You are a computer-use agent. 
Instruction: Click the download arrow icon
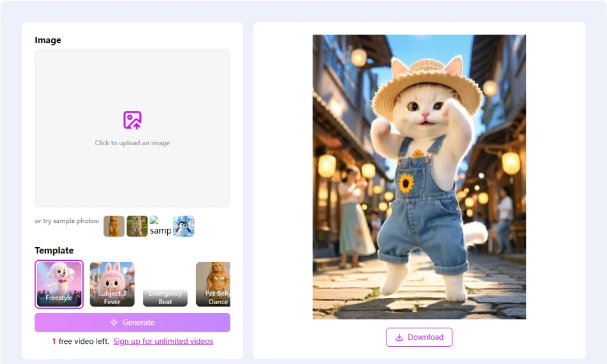pyautogui.click(x=399, y=337)
